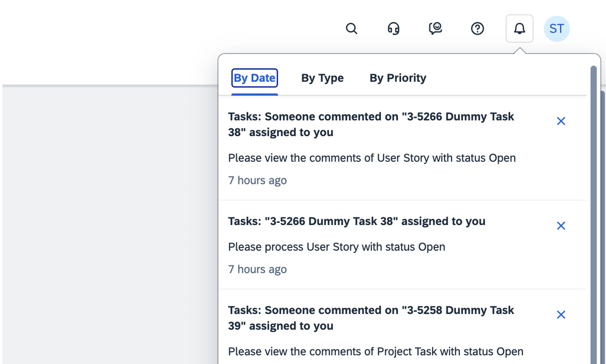Open the ST user profile avatar
This screenshot has height=364, width=606.
pos(557,29)
